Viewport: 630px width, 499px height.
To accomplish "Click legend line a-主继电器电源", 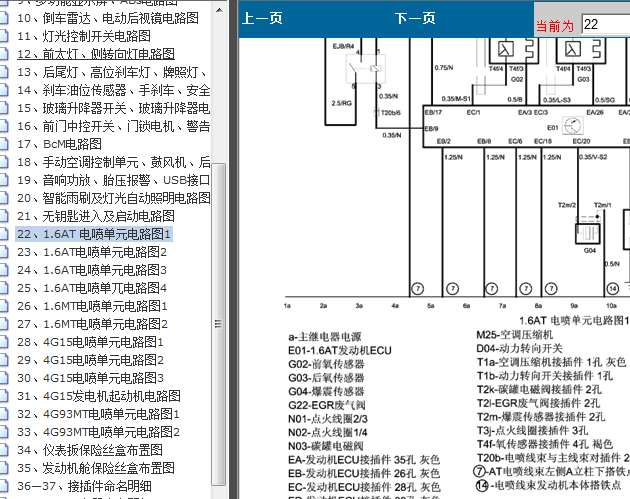I will (325, 337).
